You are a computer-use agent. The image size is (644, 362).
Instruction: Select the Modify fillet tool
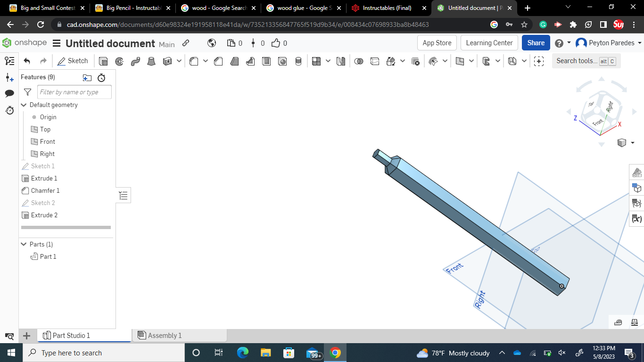pos(433,61)
